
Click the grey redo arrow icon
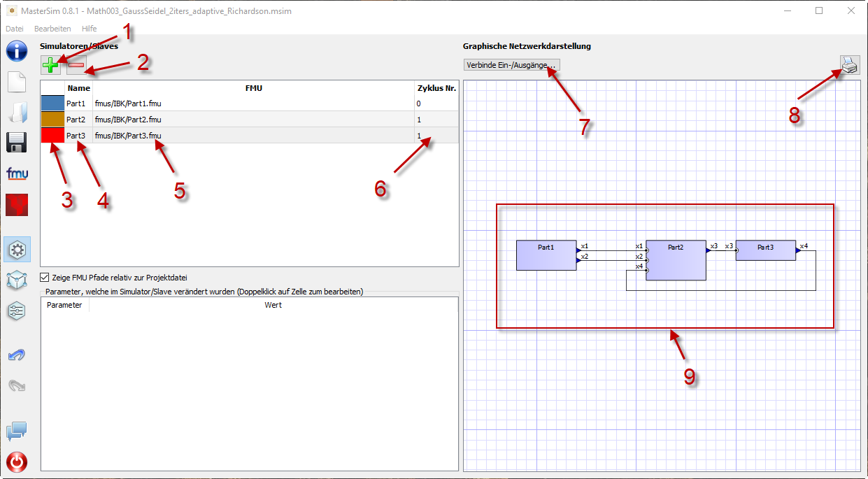[17, 385]
